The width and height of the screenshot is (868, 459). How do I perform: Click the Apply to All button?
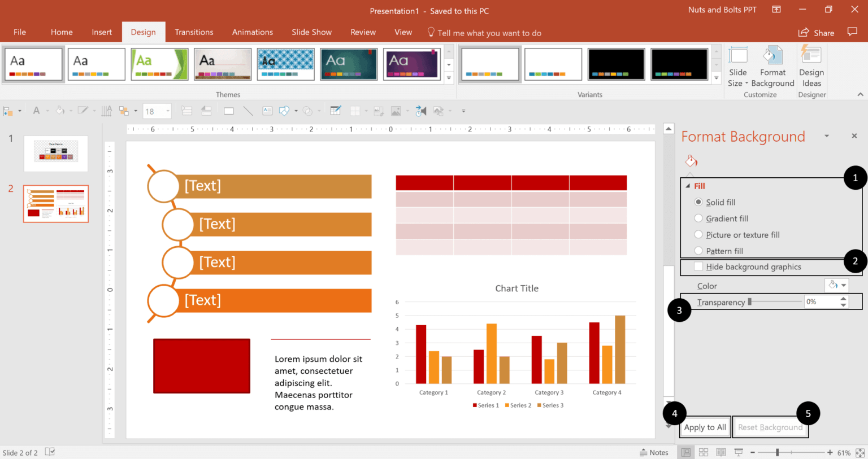tap(705, 427)
